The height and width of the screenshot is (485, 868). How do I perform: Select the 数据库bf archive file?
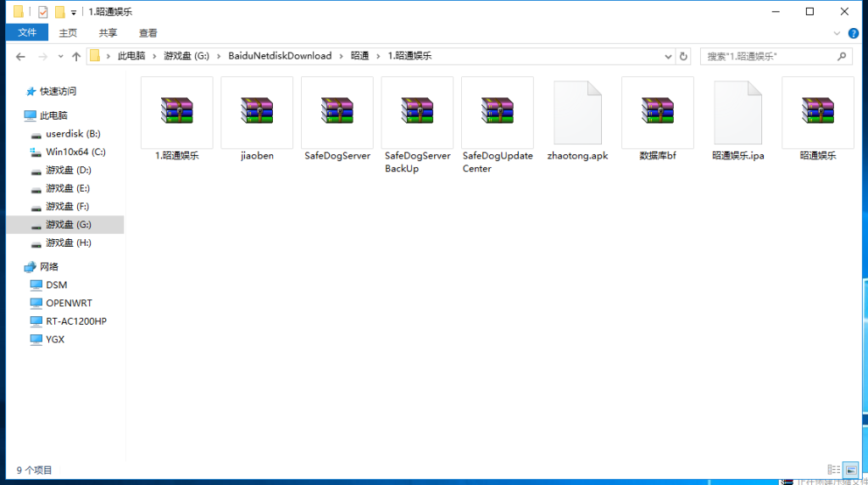click(658, 119)
